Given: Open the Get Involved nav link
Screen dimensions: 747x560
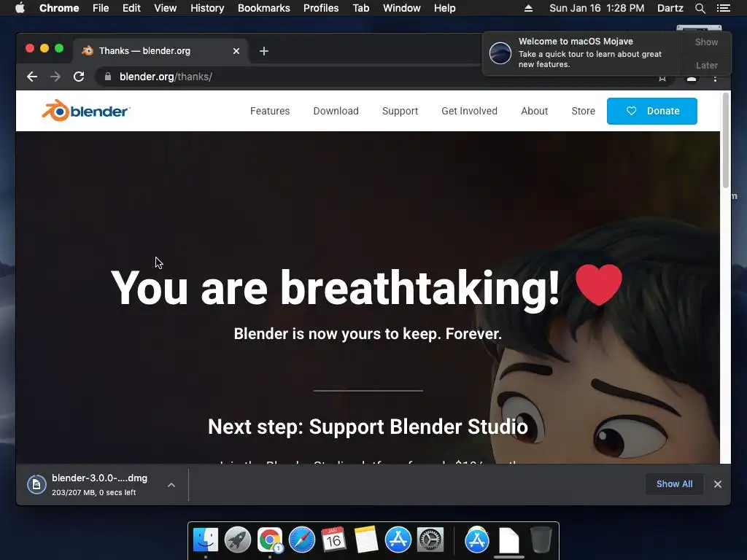Looking at the screenshot, I should tap(469, 111).
